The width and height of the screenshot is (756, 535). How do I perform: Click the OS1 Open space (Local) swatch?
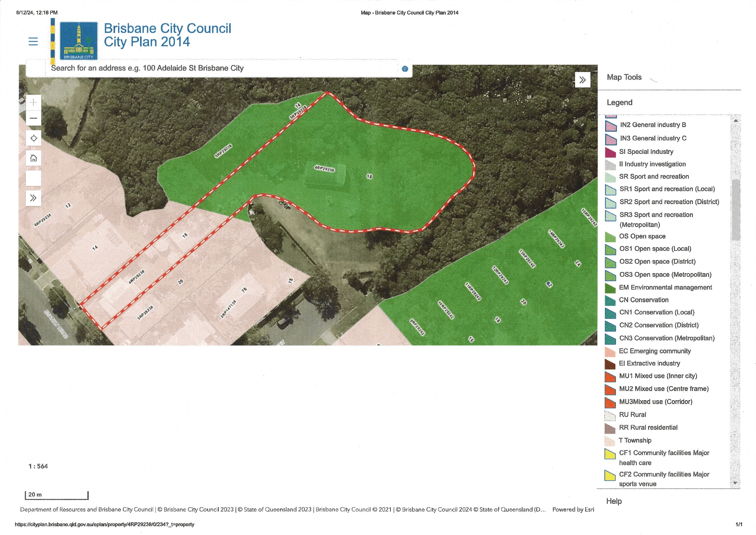tap(611, 250)
